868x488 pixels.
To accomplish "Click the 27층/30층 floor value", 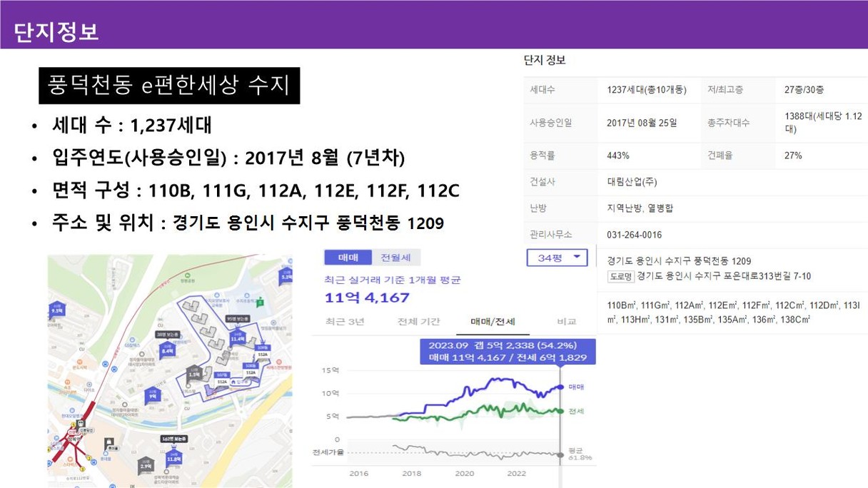I will (x=804, y=90).
